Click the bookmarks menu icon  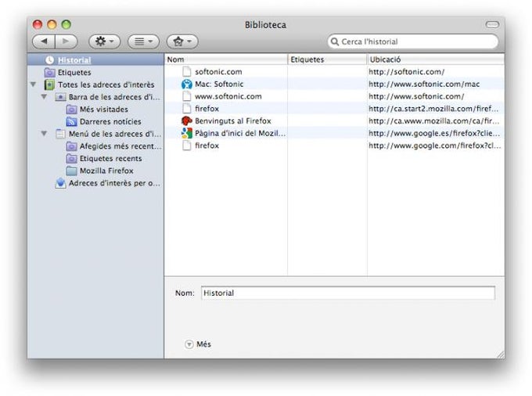click(60, 134)
